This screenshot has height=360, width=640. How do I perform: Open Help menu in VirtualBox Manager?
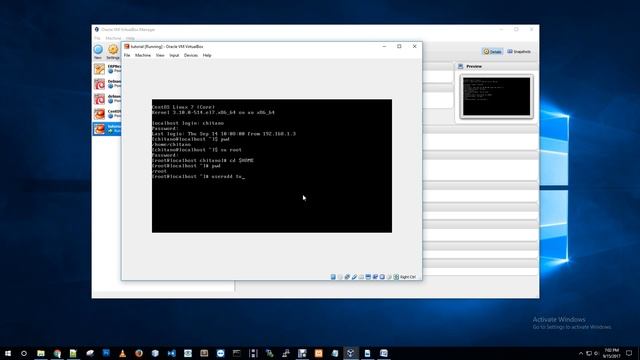coord(130,38)
